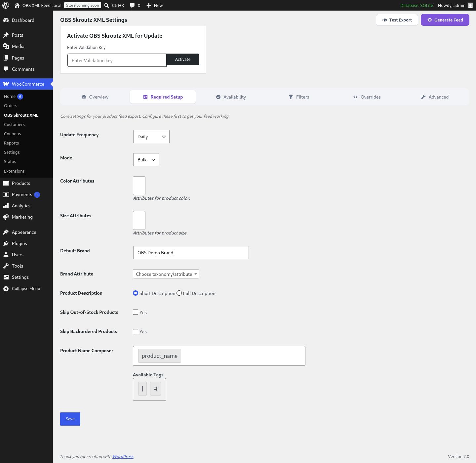The image size is (476, 463).
Task: Click the Size Attributes select box
Action: (x=139, y=220)
